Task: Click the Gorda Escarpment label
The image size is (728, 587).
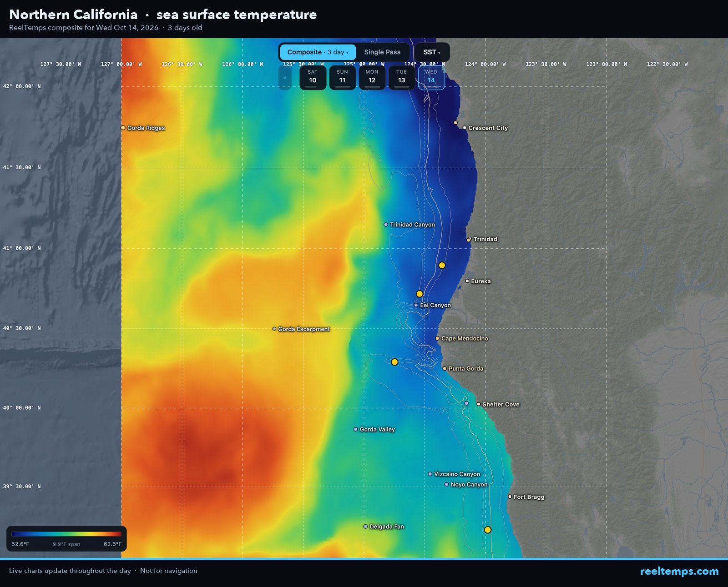Action: [x=304, y=329]
